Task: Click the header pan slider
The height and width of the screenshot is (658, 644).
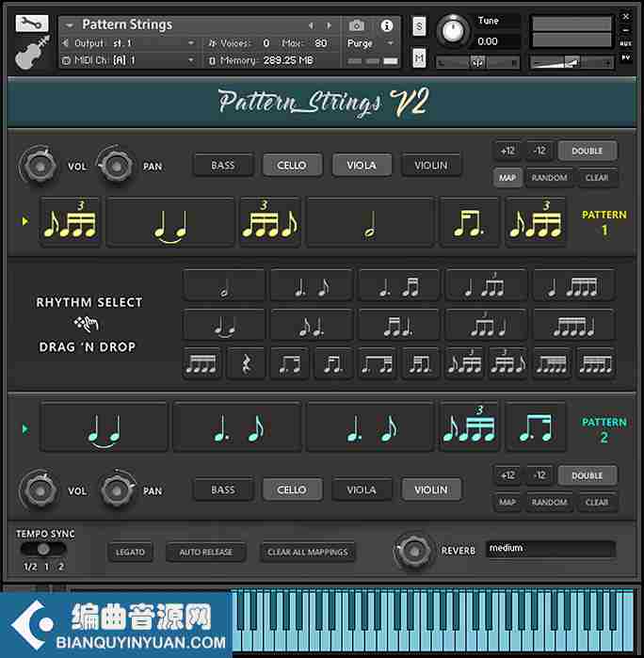Action: pos(477,62)
